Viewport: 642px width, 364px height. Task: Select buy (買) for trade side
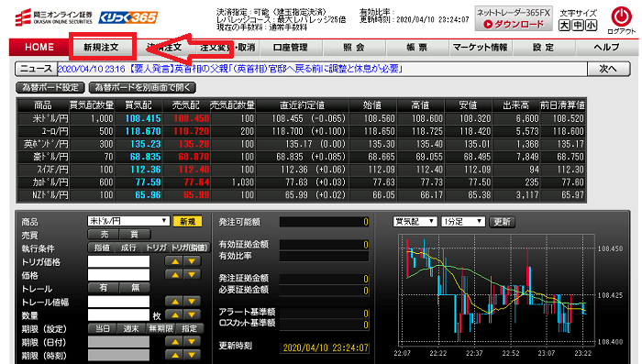pyautogui.click(x=135, y=235)
